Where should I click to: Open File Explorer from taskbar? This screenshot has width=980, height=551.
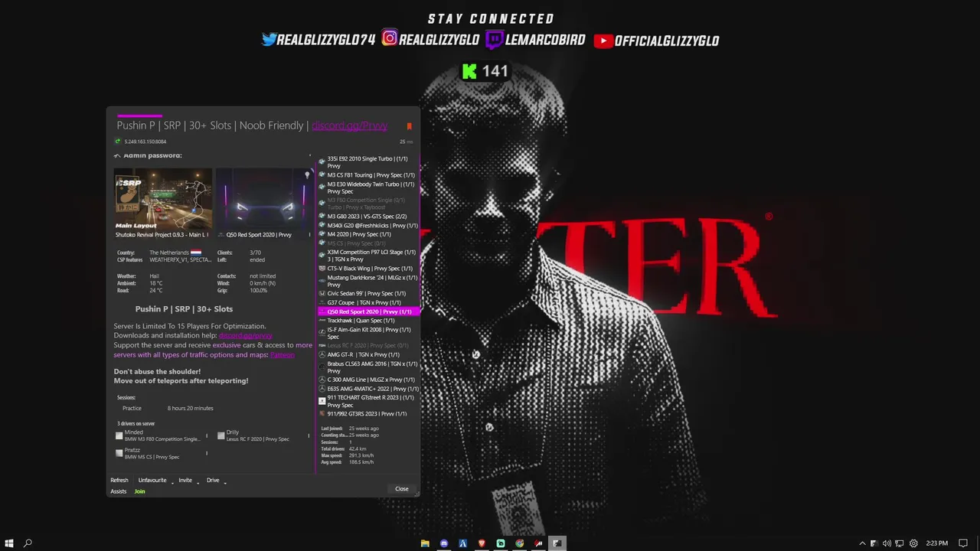tap(425, 543)
